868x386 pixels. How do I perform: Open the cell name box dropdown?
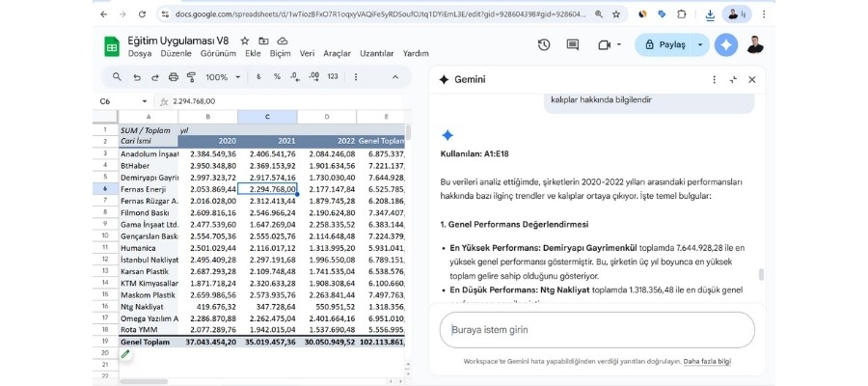coord(145,101)
